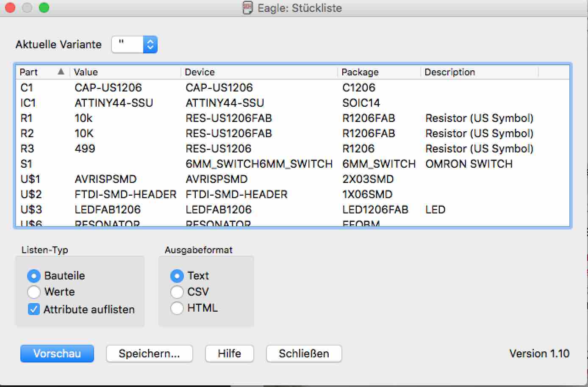
Task: Select the Bauteile radio button
Action: 34,276
